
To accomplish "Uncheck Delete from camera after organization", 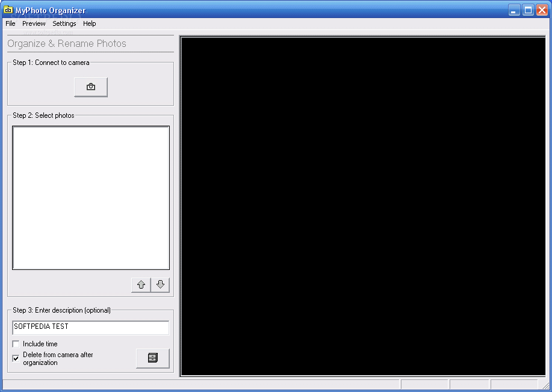I will pos(16,358).
